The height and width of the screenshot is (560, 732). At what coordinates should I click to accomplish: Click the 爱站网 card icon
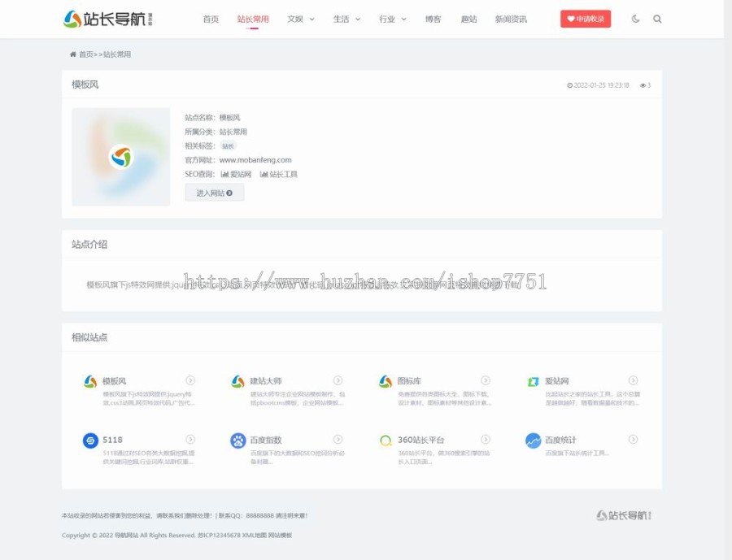pos(533,382)
